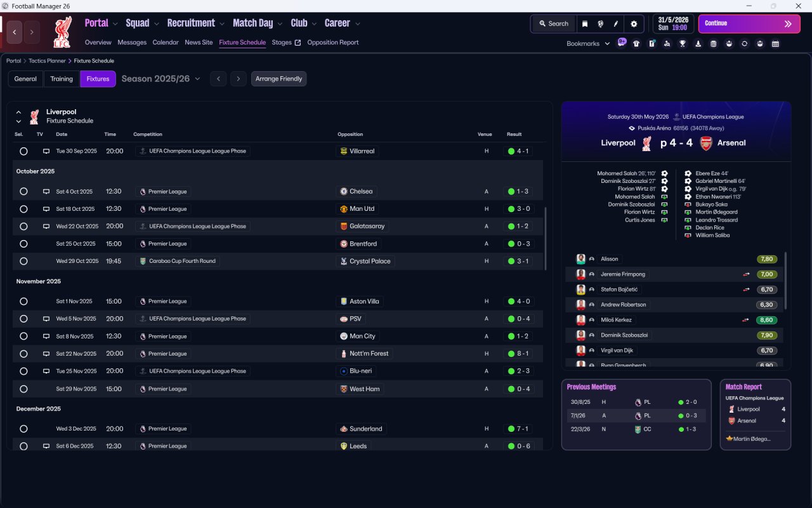Switch to the Training tab

click(x=62, y=79)
